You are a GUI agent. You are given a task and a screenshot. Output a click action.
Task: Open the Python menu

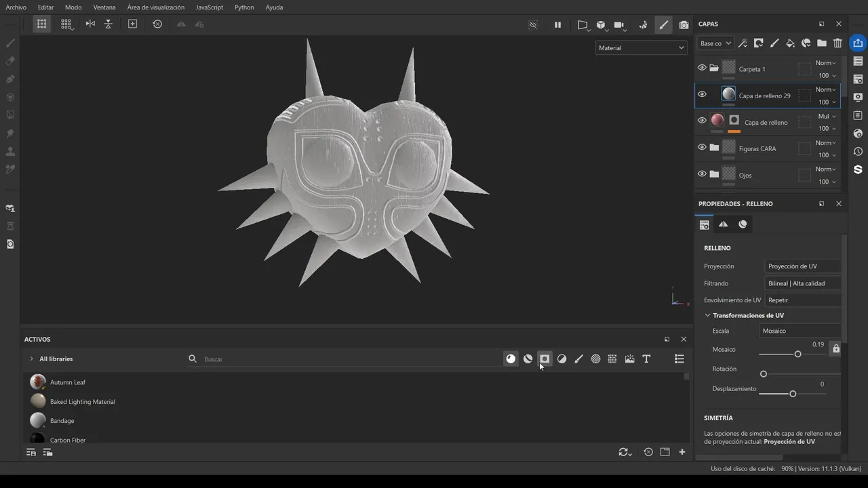click(244, 7)
